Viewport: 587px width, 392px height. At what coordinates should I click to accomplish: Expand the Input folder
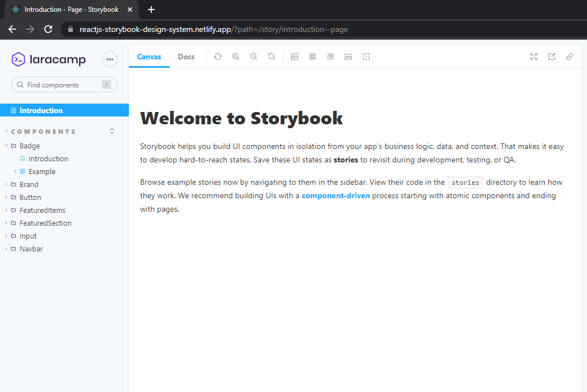click(28, 236)
